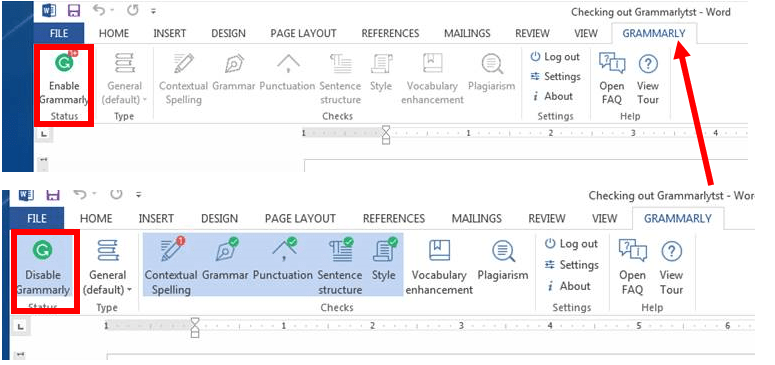Viewport: 775px width, 365px height.
Task: Switch to PAGE LAYOUT tab in bottom window
Action: [301, 218]
